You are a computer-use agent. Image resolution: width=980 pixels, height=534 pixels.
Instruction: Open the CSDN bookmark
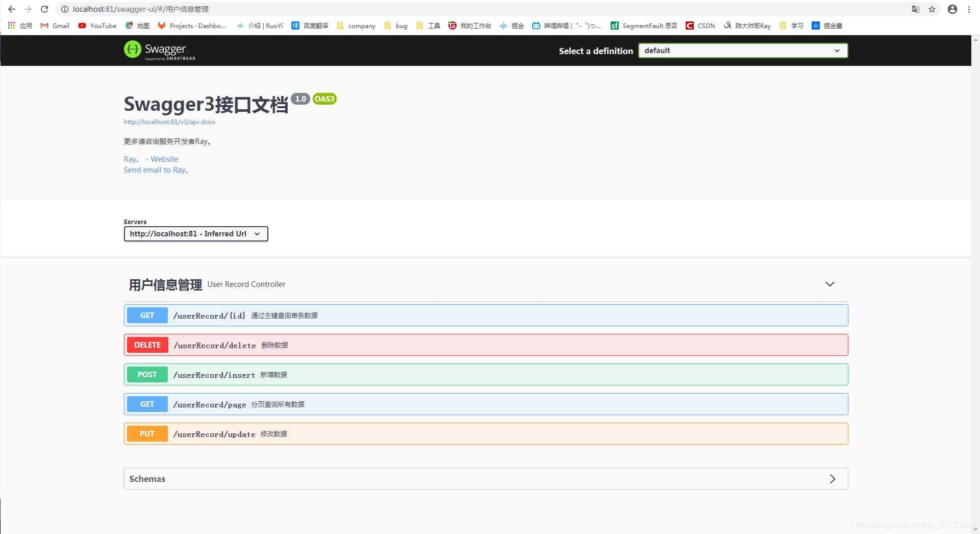pos(700,26)
